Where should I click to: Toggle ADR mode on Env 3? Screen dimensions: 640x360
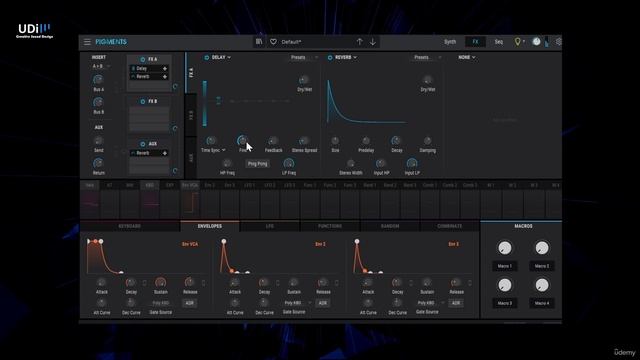(x=456, y=303)
